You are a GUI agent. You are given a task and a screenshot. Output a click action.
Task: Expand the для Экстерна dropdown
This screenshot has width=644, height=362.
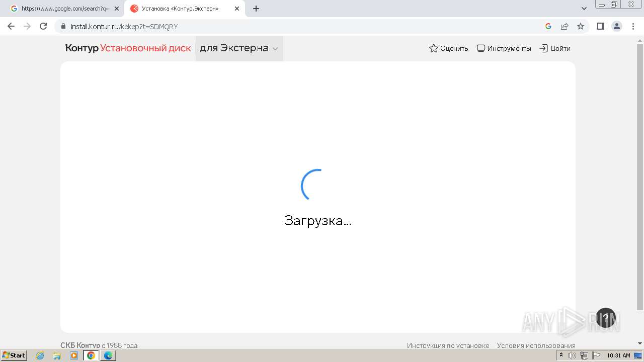pos(239,48)
